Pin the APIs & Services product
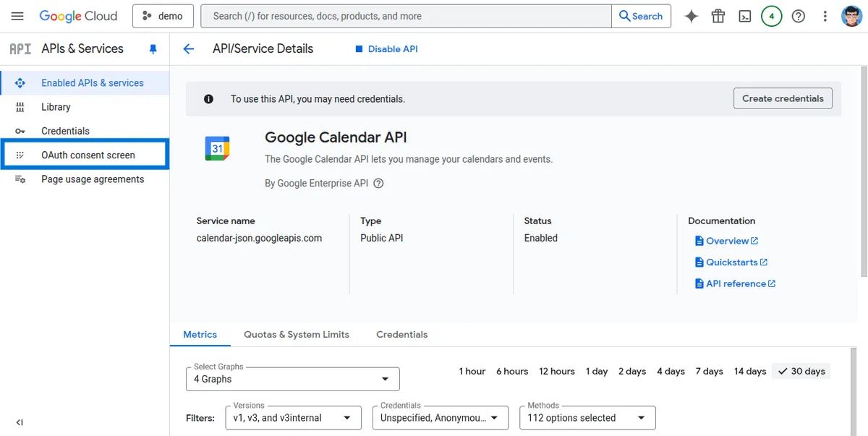The height and width of the screenshot is (436, 868). pos(153,49)
